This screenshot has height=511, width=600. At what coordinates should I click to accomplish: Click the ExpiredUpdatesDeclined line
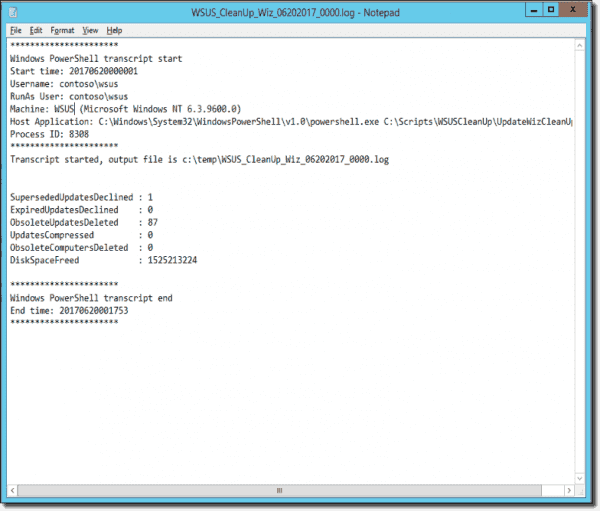(82, 210)
